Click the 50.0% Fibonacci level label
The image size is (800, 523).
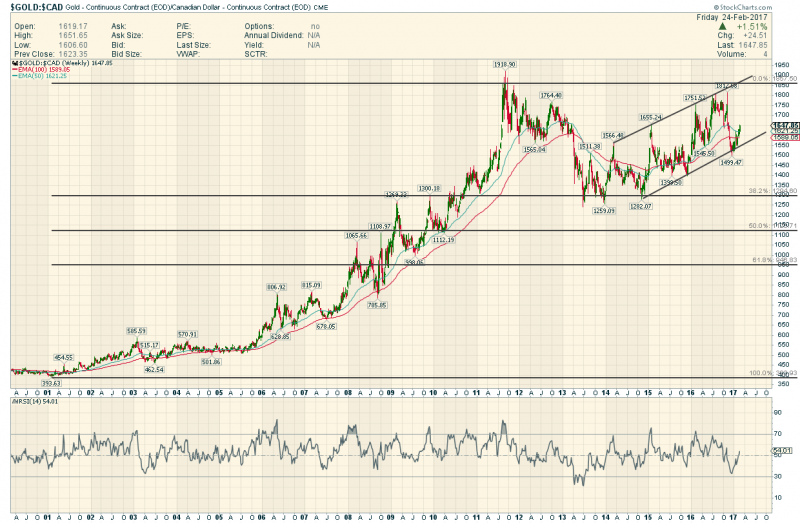click(x=772, y=226)
